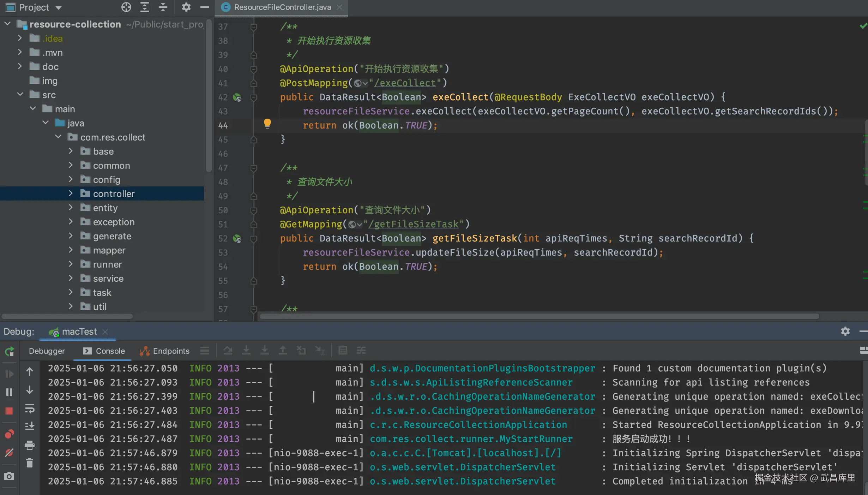Open View Breakpoints double red circles
The image size is (868, 495).
[x=9, y=434]
